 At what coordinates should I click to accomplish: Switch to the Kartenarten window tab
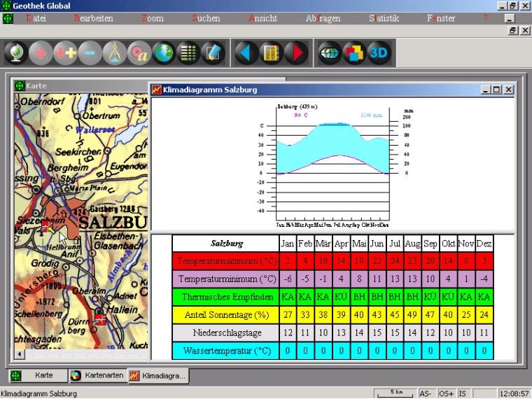pos(97,376)
